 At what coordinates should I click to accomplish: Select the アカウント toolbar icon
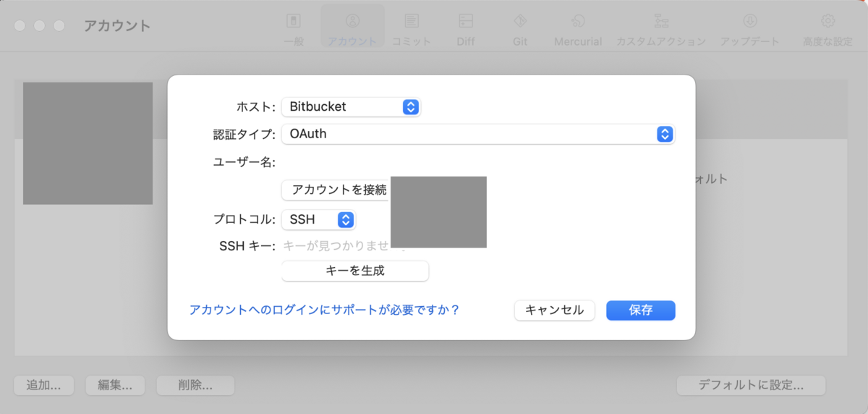point(352,20)
